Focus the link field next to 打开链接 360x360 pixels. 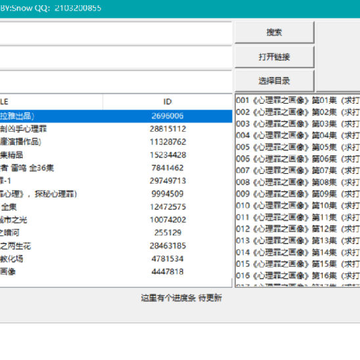(x=115, y=57)
